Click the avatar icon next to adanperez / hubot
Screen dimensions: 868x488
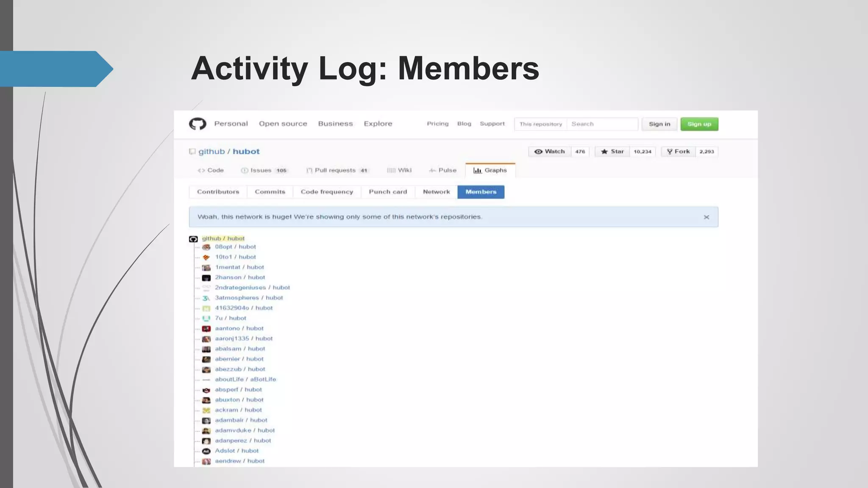coord(206,441)
